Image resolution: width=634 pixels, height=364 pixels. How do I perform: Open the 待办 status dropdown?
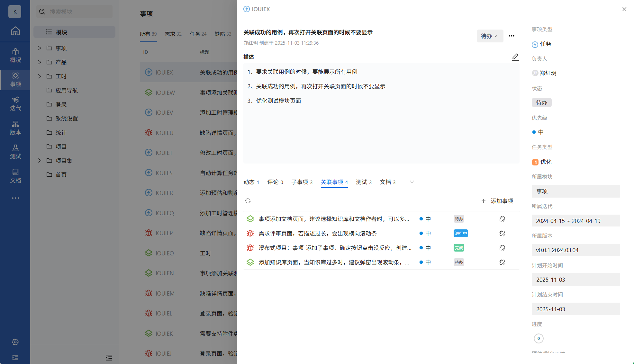489,36
